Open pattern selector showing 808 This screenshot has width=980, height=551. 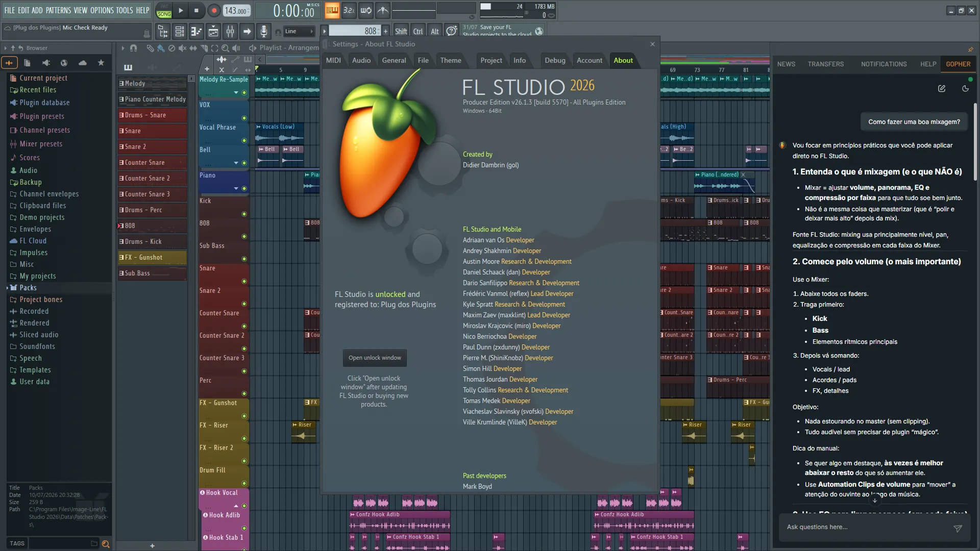click(355, 31)
